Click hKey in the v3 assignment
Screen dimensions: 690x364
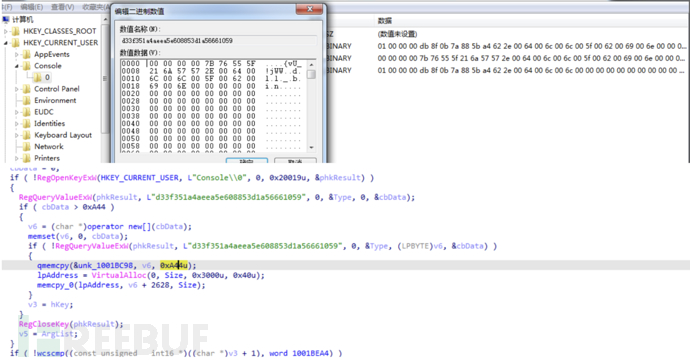click(x=61, y=305)
